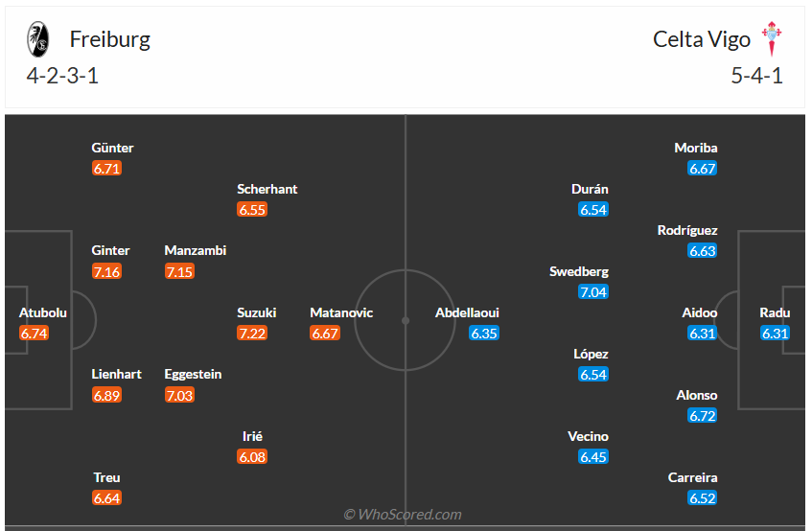This screenshot has width=812, height=531.
Task: Select goalkeeper Atubolu's 6.74 rating
Action: pyautogui.click(x=34, y=334)
